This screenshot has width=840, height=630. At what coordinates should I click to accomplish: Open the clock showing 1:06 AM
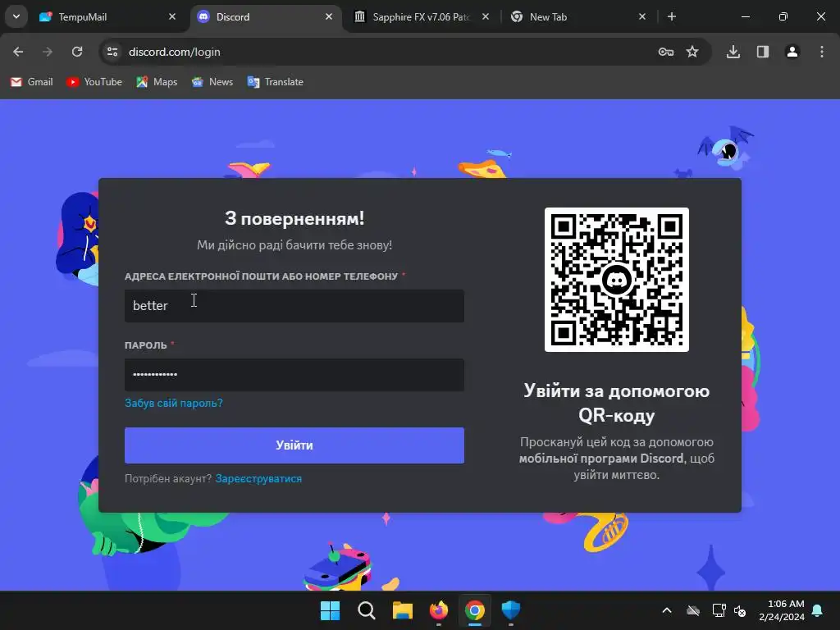[782, 610]
